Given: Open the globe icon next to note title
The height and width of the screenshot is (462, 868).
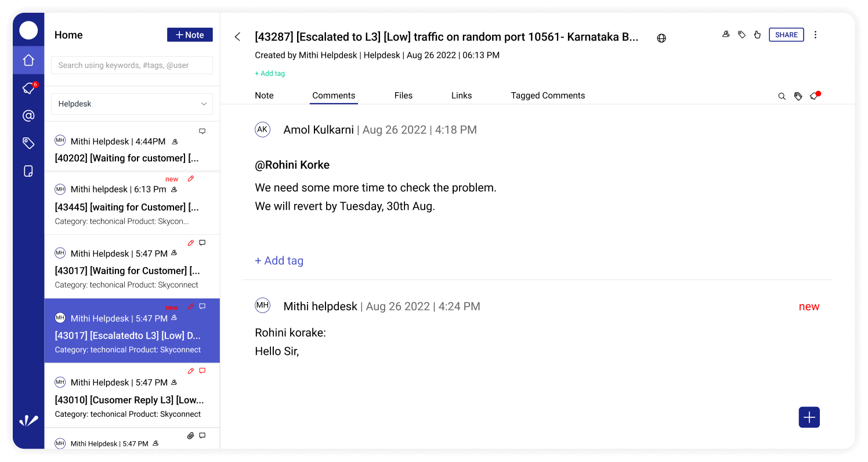Looking at the screenshot, I should [661, 37].
